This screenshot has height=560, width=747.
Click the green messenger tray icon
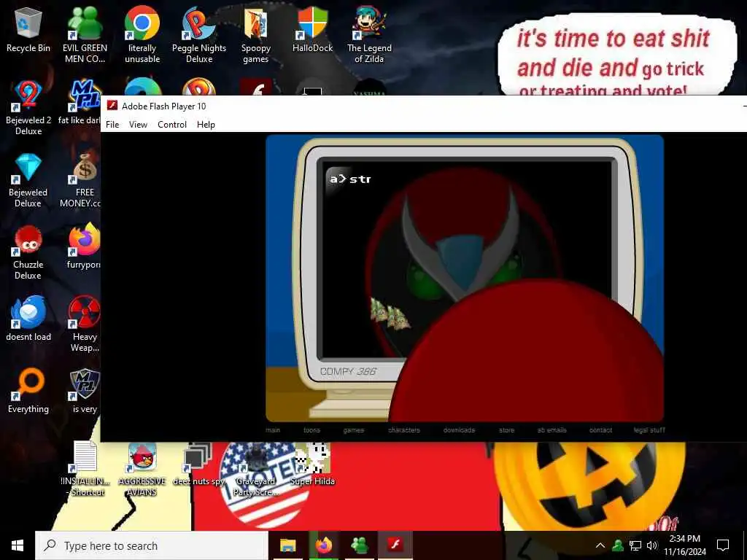click(618, 545)
